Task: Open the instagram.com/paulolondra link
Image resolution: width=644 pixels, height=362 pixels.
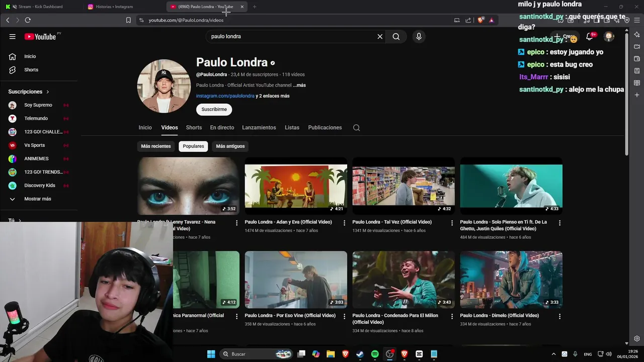Action: 225,96
